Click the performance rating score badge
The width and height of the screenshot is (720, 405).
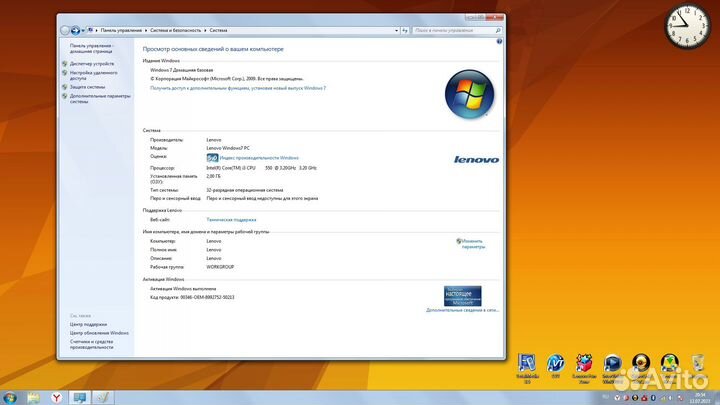click(212, 158)
